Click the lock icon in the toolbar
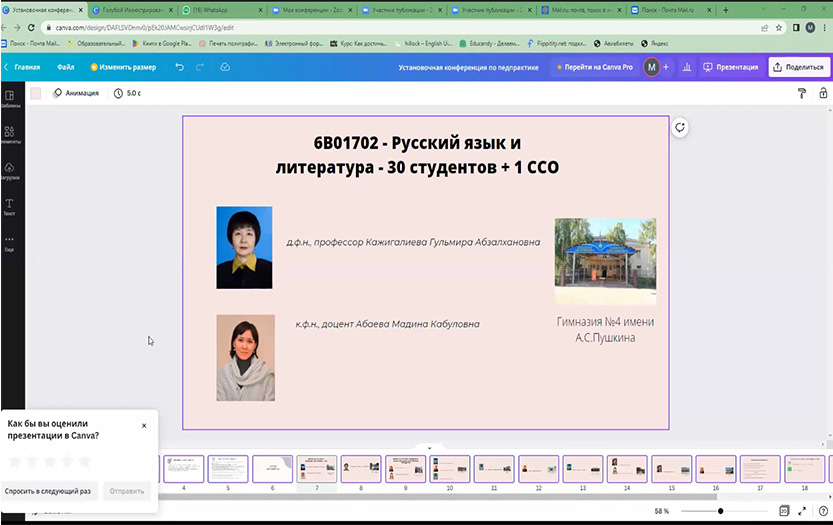The width and height of the screenshot is (833, 525). point(823,93)
